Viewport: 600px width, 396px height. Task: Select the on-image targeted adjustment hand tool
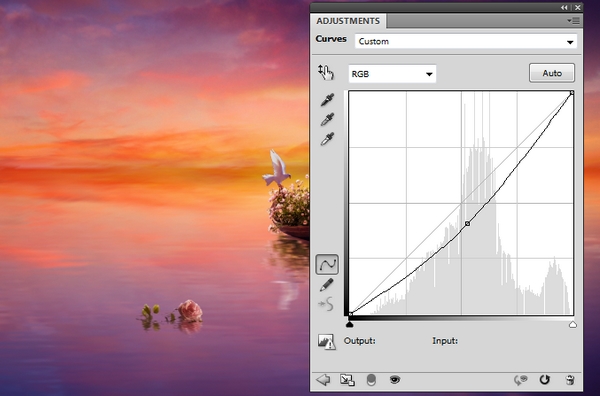coord(326,72)
